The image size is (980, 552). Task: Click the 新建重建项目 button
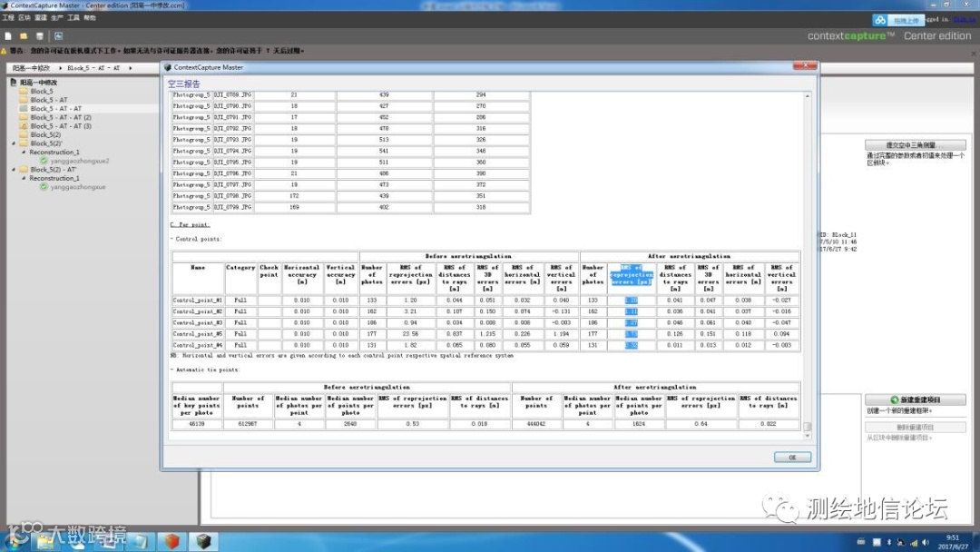[x=915, y=399]
